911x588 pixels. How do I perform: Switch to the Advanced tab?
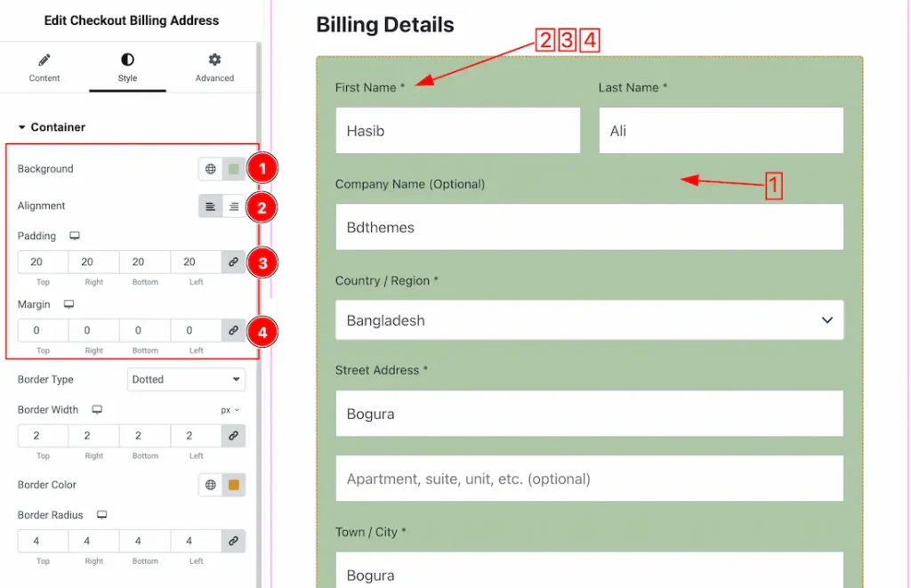[214, 68]
